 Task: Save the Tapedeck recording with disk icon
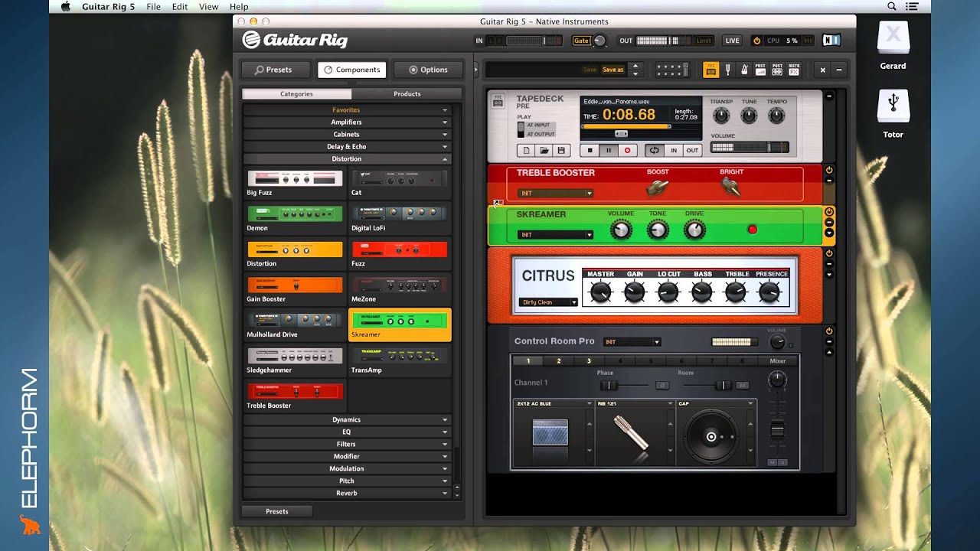coord(560,151)
